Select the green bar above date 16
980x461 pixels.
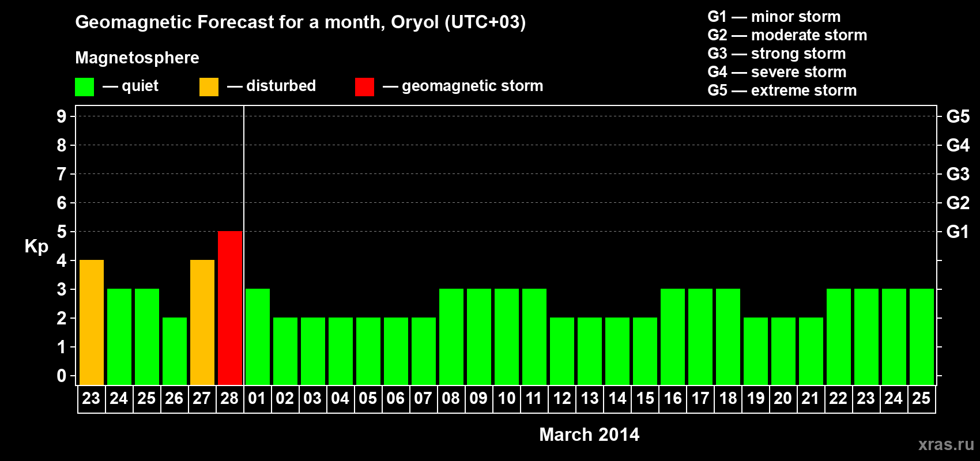(x=673, y=337)
